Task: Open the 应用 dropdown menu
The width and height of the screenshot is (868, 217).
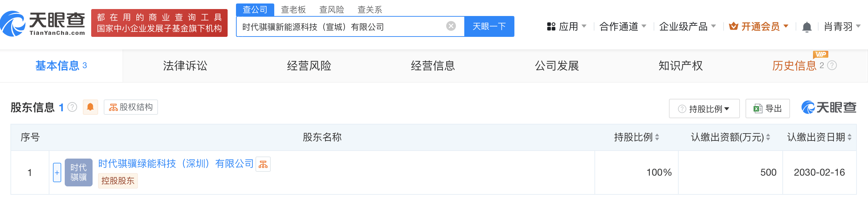Action: tap(567, 26)
